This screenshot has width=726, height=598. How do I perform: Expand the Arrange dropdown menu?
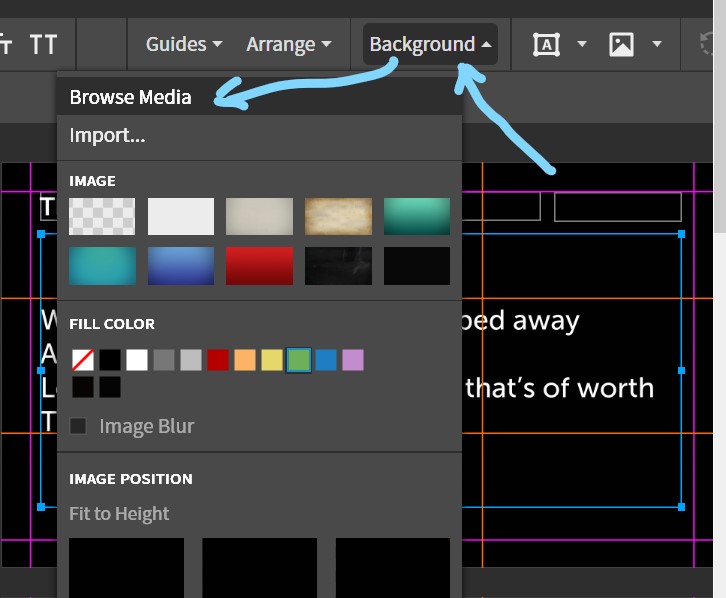point(288,44)
